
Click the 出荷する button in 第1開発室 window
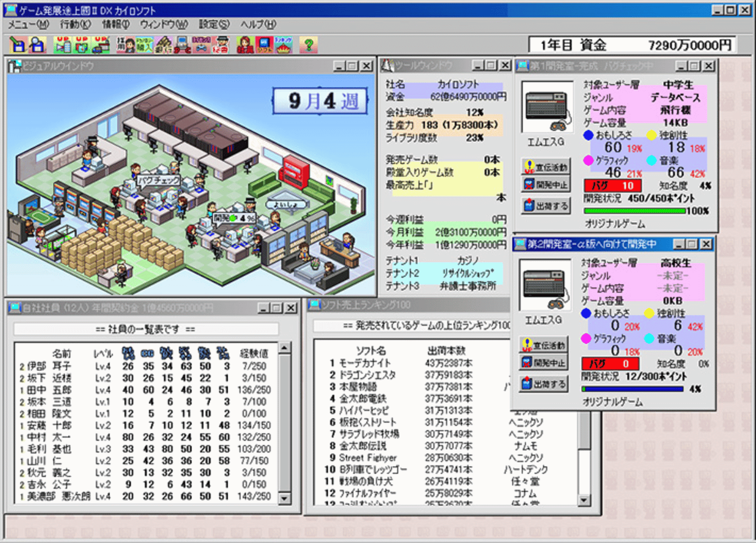[546, 206]
